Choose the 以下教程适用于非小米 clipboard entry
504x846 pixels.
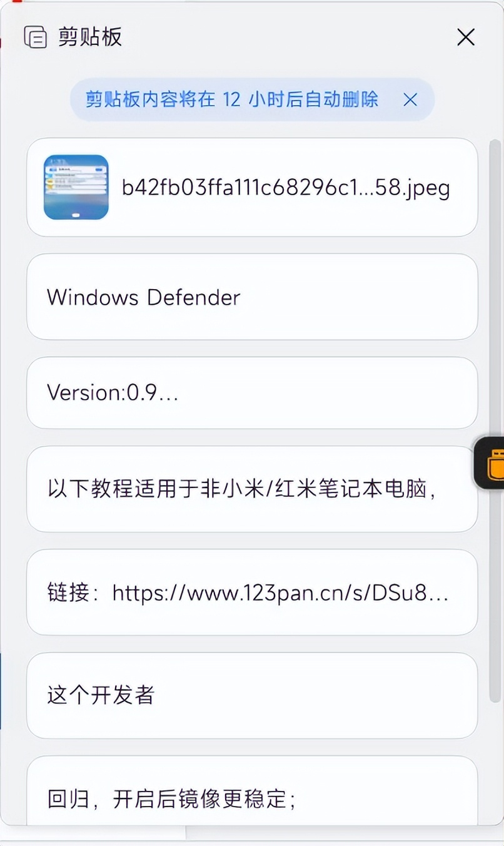[252, 489]
